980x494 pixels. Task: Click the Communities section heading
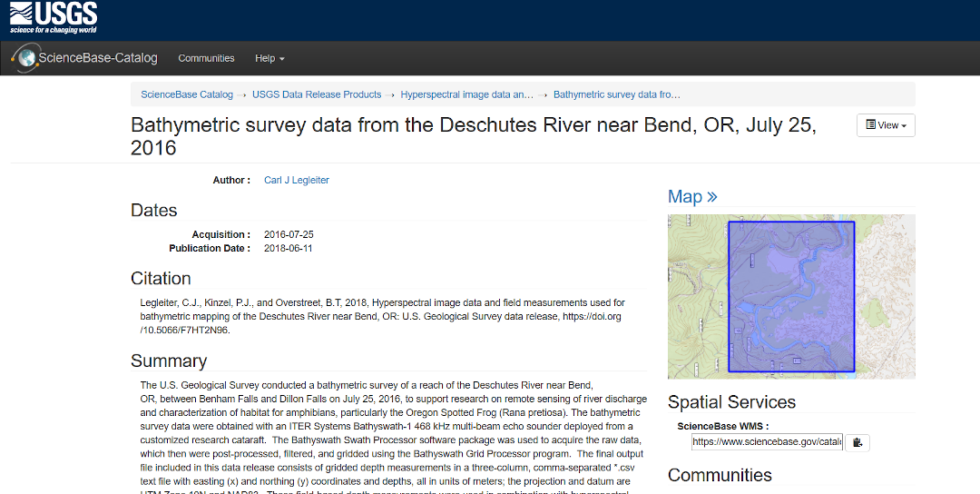pyautogui.click(x=720, y=475)
